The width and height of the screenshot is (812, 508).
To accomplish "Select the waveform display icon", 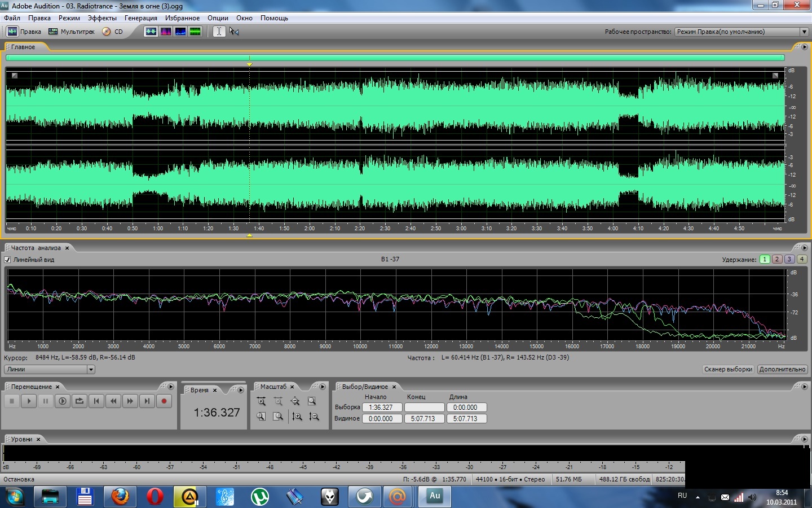I will tap(151, 32).
